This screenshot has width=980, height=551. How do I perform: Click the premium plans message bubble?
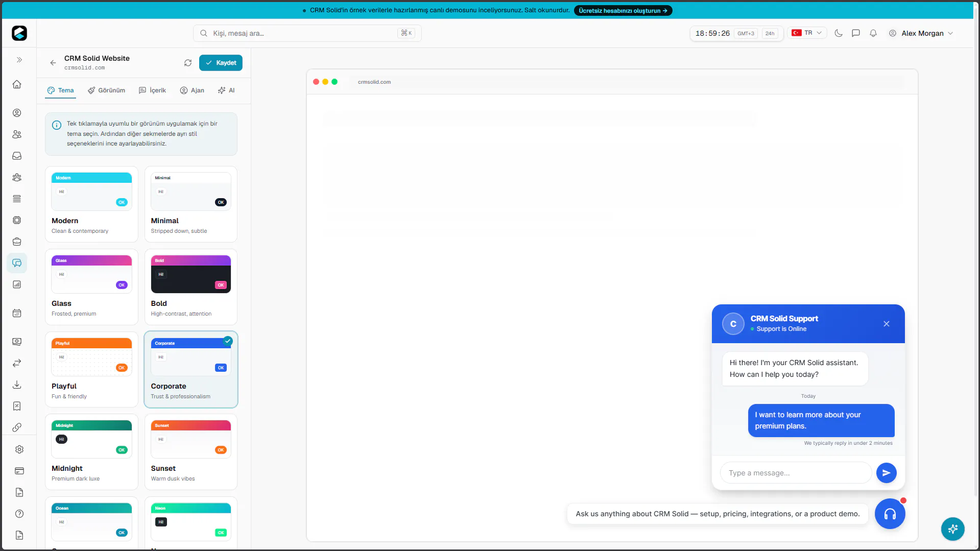(821, 420)
